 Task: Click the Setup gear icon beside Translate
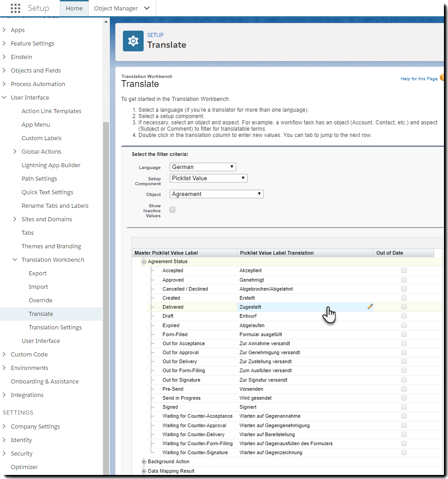point(133,41)
